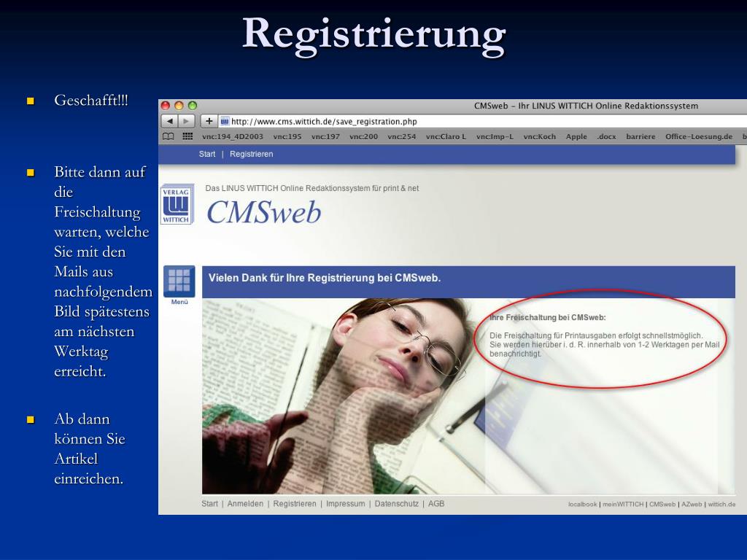Click the CMSweb logo heading
The width and height of the screenshot is (747, 560).
click(x=264, y=212)
